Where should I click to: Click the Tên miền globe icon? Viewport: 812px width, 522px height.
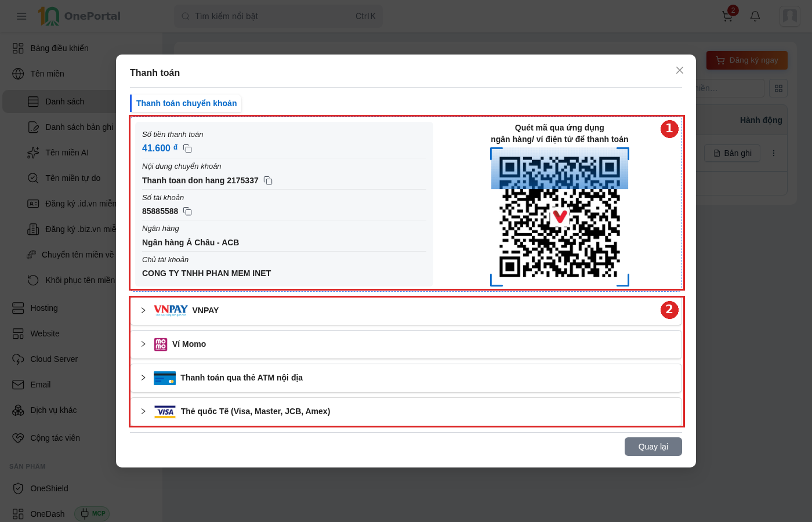pyautogui.click(x=18, y=74)
